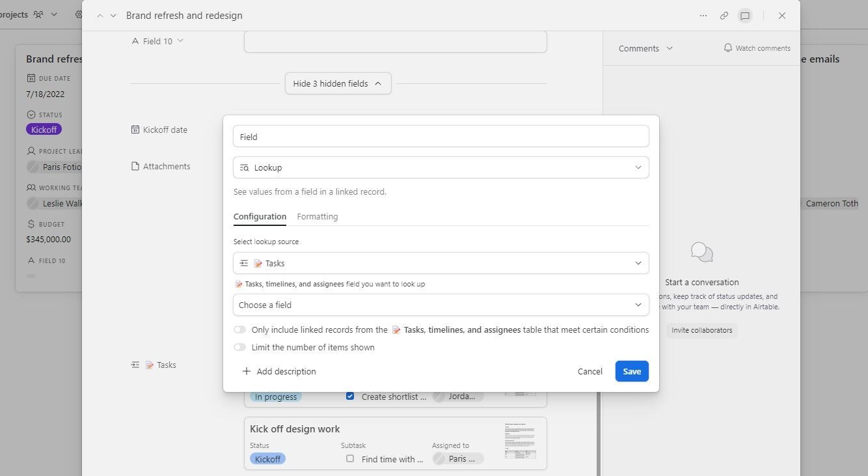This screenshot has height=476, width=868.
Task: Click the Tasks linked-record icon
Action: pos(135,365)
